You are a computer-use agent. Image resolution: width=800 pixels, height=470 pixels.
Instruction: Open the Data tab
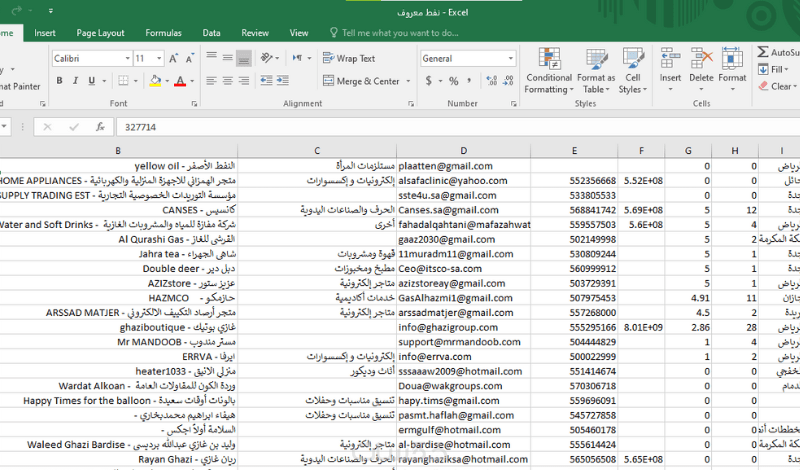coord(211,33)
